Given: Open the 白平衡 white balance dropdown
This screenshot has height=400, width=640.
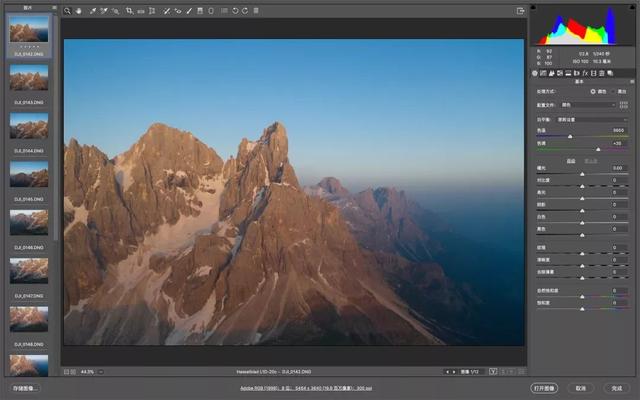Looking at the screenshot, I should pyautogui.click(x=590, y=119).
